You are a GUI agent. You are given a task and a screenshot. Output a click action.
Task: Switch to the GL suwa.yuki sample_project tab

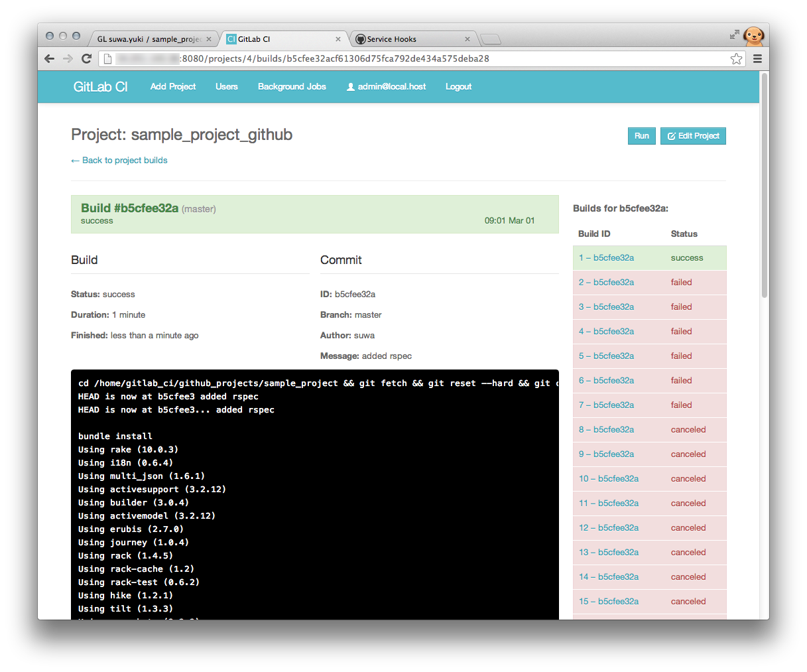click(149, 38)
